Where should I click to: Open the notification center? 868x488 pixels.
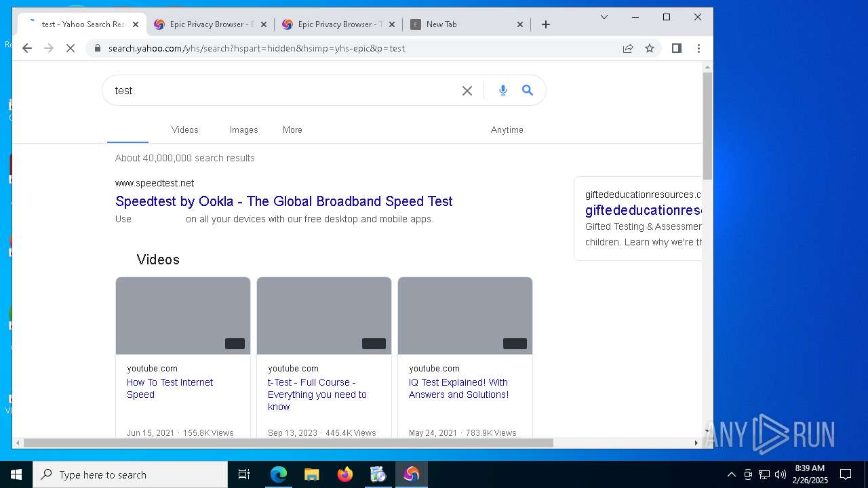pyautogui.click(x=846, y=474)
